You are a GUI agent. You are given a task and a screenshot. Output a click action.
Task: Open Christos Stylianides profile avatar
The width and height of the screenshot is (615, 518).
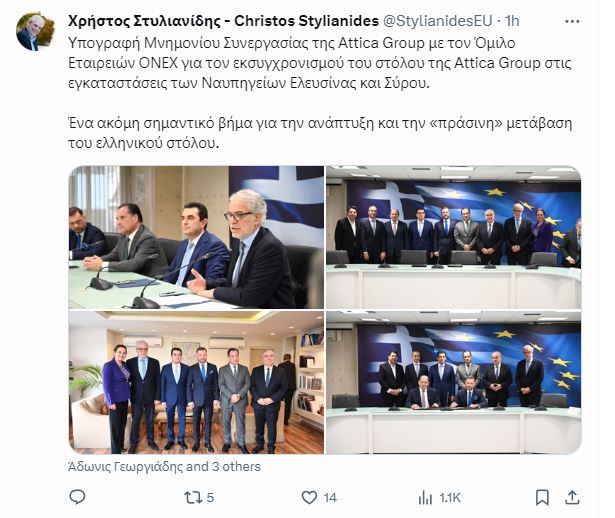pos(35,31)
